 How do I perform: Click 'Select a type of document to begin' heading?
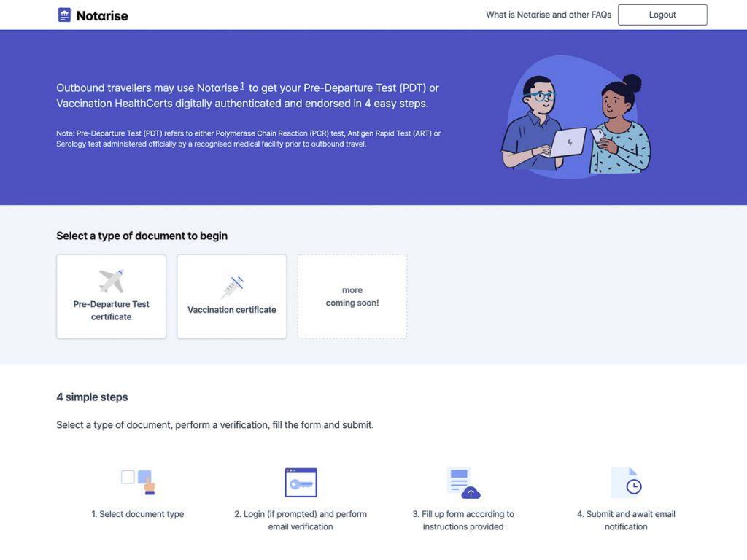click(x=142, y=236)
